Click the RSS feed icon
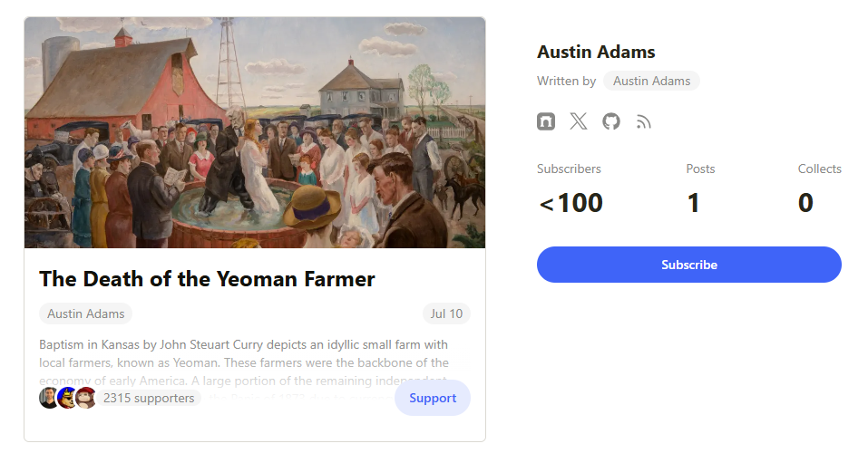The width and height of the screenshot is (868, 463). click(644, 121)
